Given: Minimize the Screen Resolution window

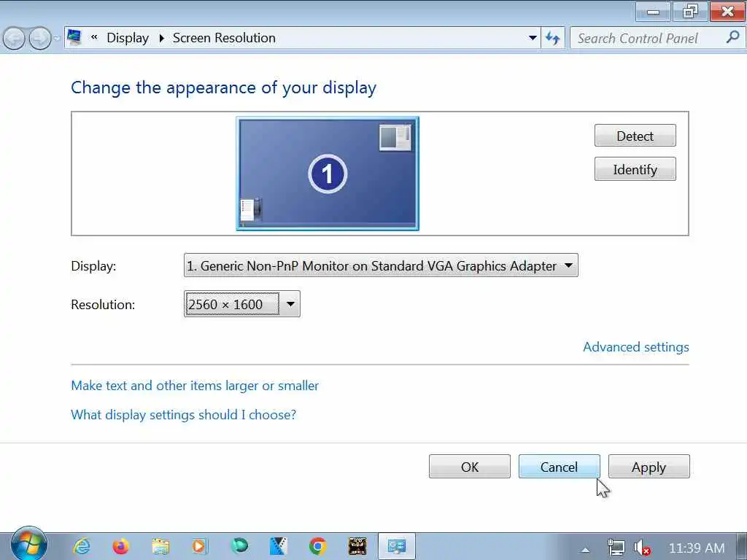Looking at the screenshot, I should pos(653,12).
